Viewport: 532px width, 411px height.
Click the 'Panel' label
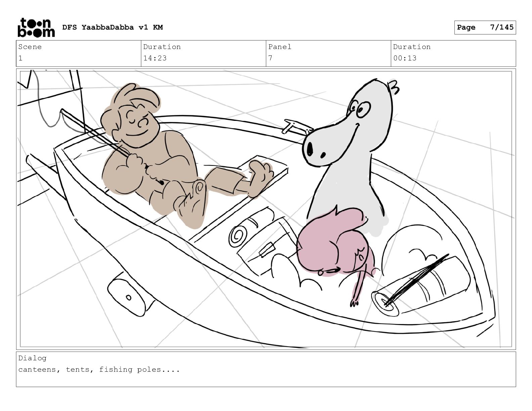click(x=280, y=47)
